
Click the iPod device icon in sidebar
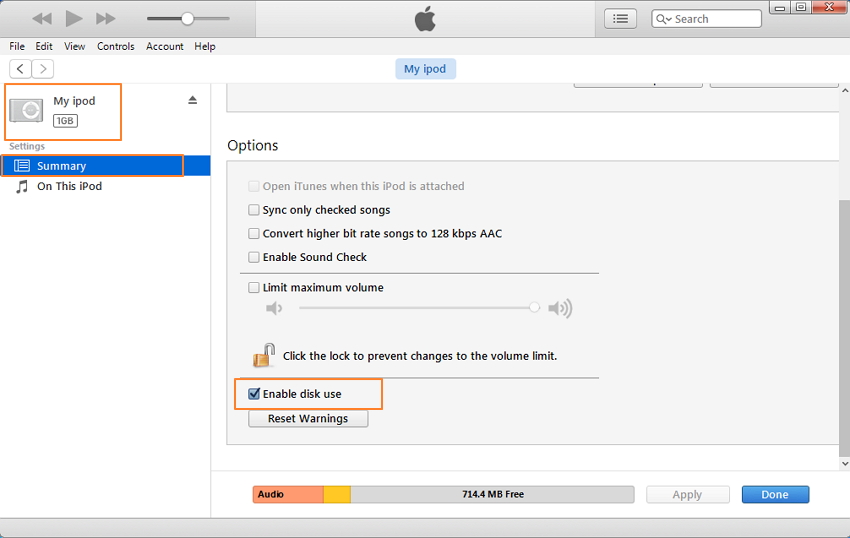pyautogui.click(x=27, y=110)
